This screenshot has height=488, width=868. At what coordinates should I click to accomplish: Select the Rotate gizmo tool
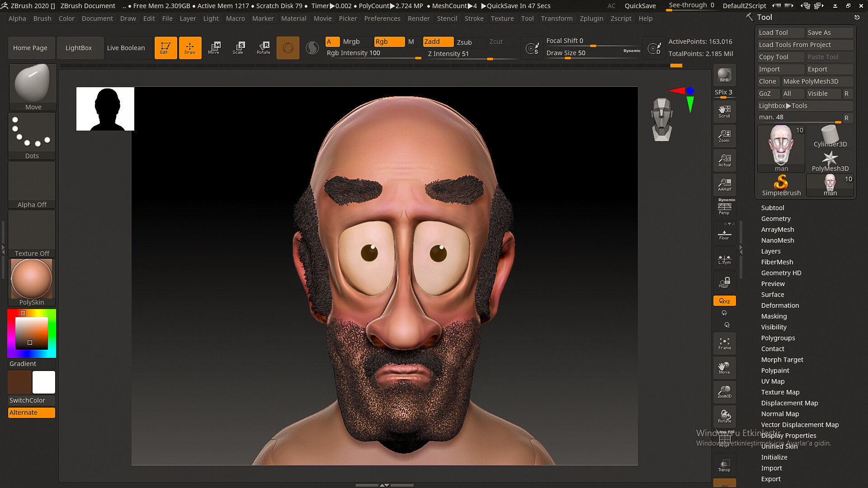[263, 48]
